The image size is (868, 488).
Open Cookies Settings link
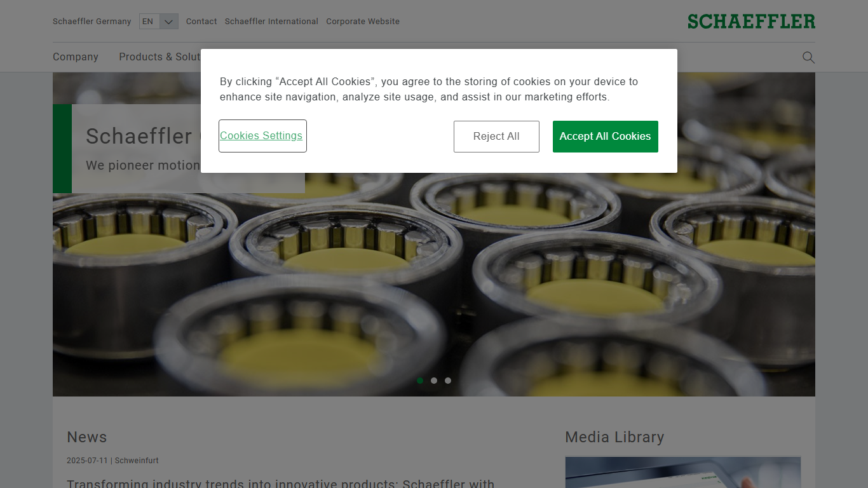(262, 136)
